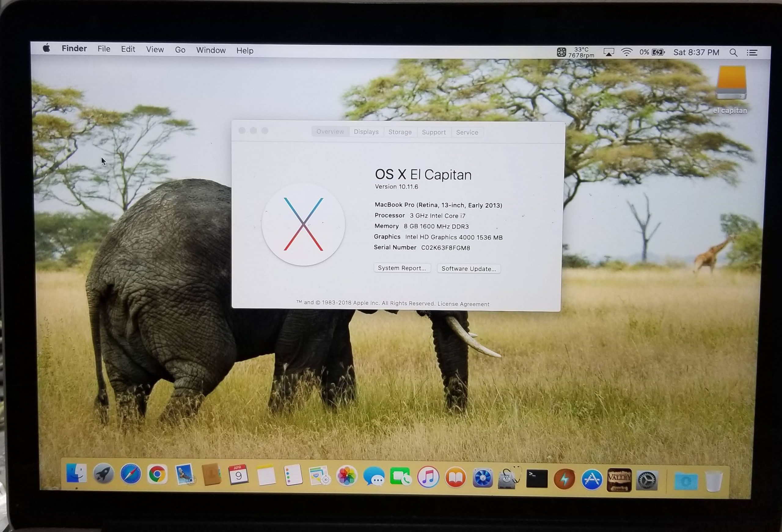Open the Trash in the Dock
This screenshot has width=782, height=532.
tap(713, 482)
